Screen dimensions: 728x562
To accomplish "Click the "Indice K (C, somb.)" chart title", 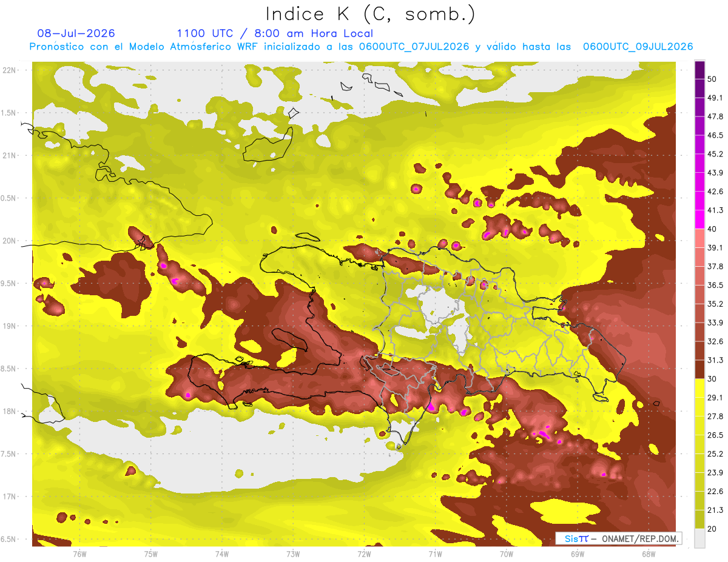I will coord(370,14).
